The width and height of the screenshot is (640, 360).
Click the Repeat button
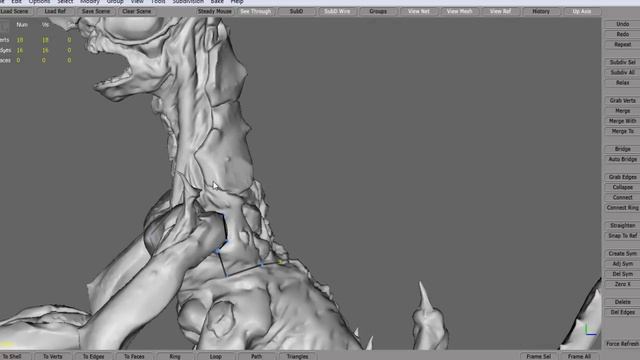coord(622,44)
